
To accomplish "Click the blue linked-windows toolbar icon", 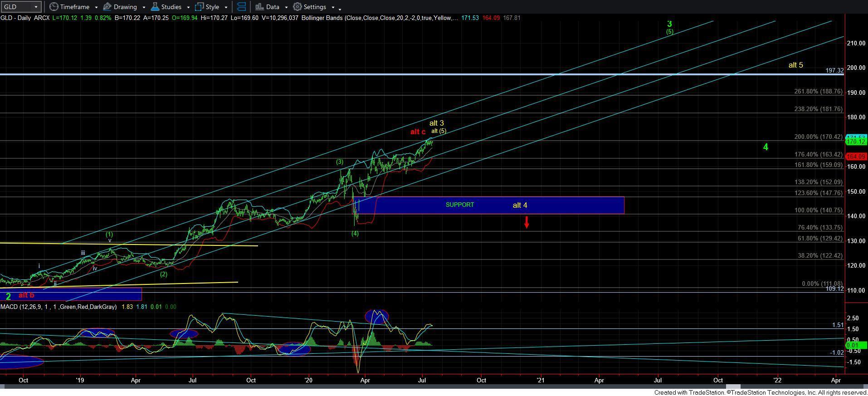I will pos(242,7).
